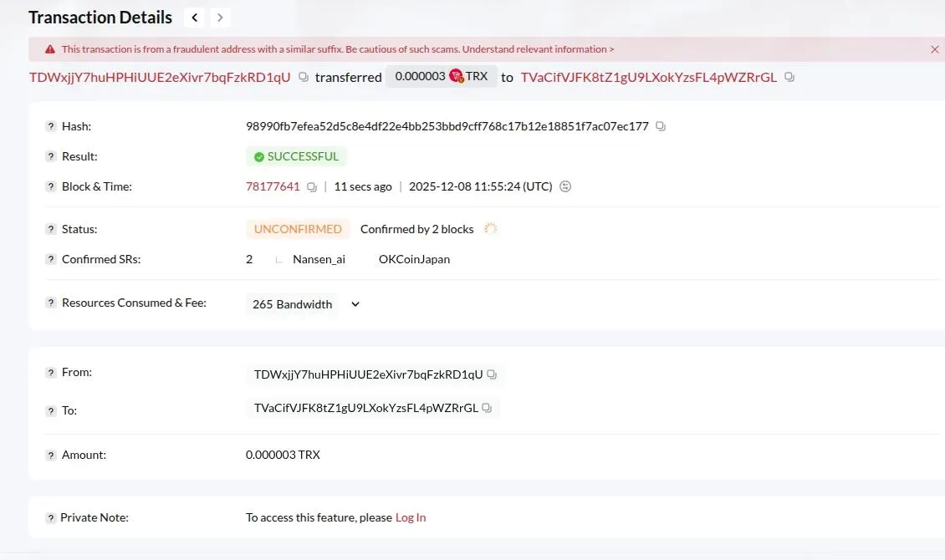Copy the block number 78177641
Viewport: 945px width, 560px height.
pos(311,186)
